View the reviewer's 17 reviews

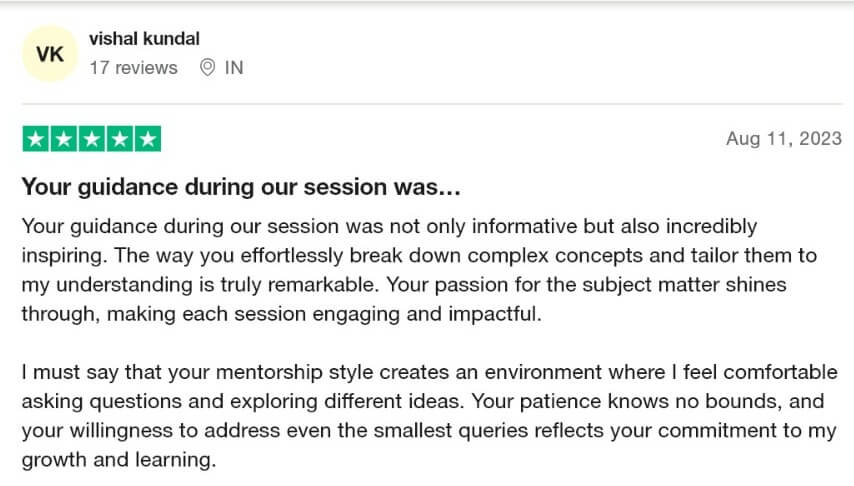133,68
